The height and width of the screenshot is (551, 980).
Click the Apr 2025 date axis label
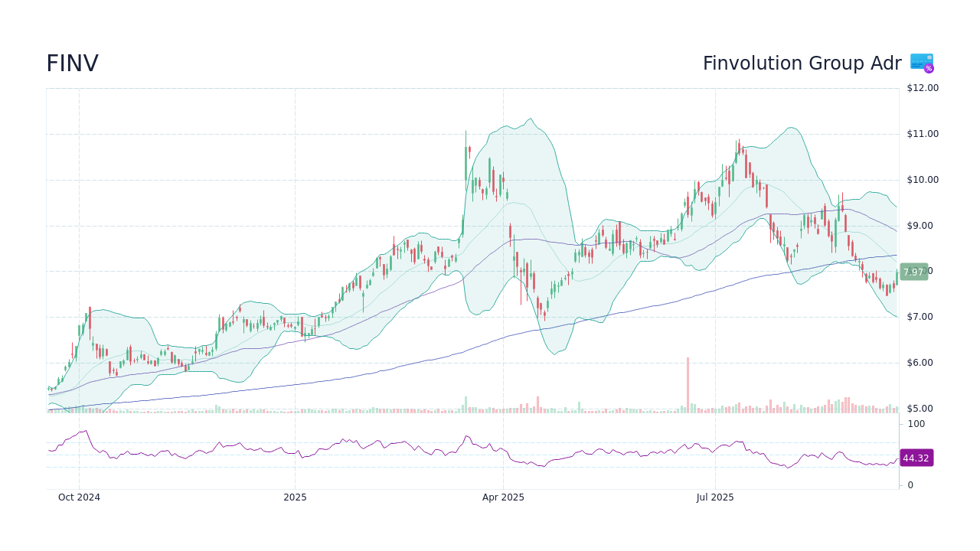505,497
